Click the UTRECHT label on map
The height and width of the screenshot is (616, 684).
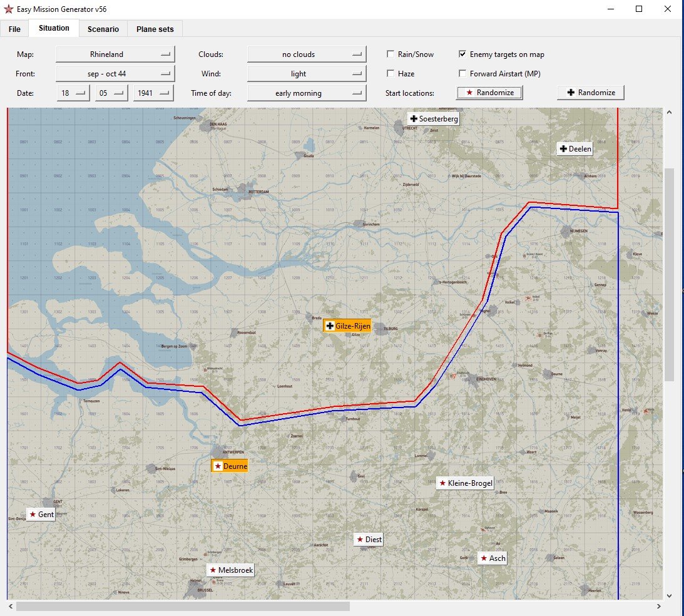click(410, 128)
